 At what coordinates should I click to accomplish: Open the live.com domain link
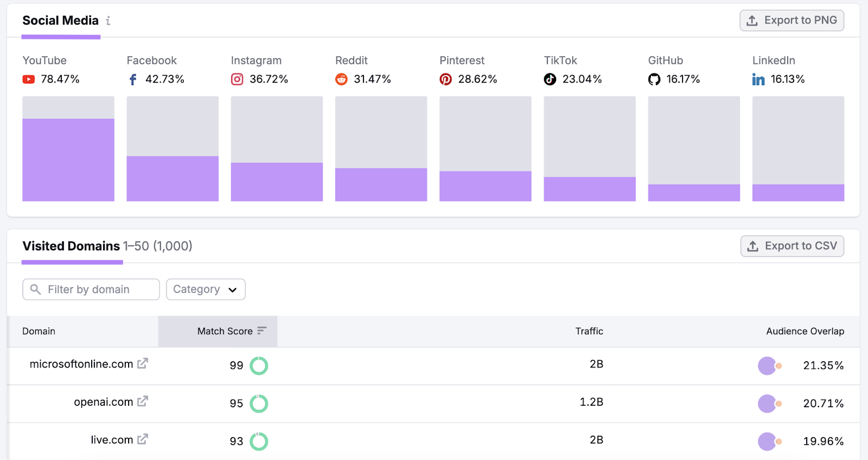point(112,440)
